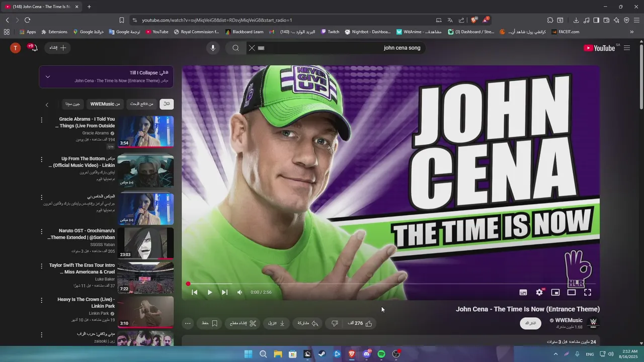Share the video via share button
644x362 pixels.
(308, 323)
